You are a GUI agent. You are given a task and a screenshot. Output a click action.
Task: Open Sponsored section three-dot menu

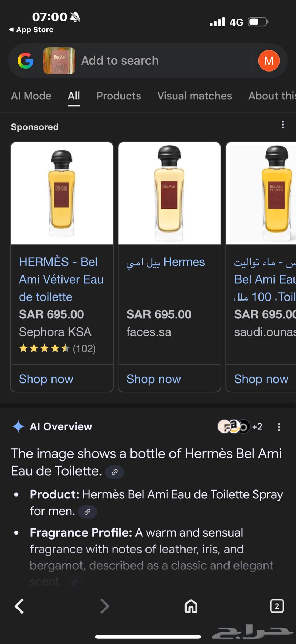point(283,125)
